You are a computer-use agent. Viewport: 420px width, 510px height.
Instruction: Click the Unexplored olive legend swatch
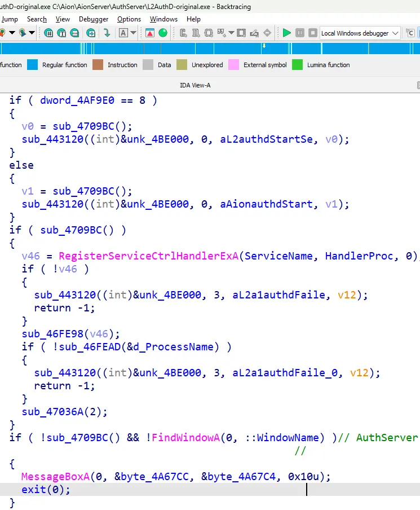click(x=182, y=65)
